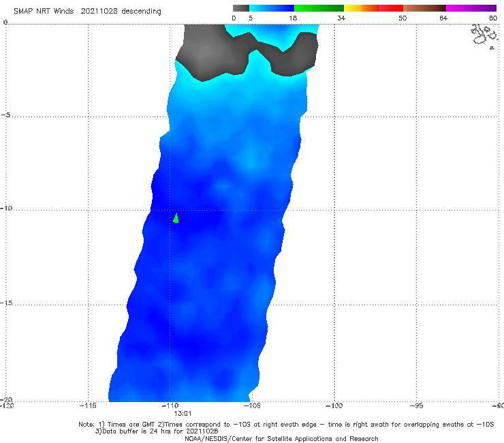
Task: Click the '-105' longitude axis label
Action: [x=252, y=406]
